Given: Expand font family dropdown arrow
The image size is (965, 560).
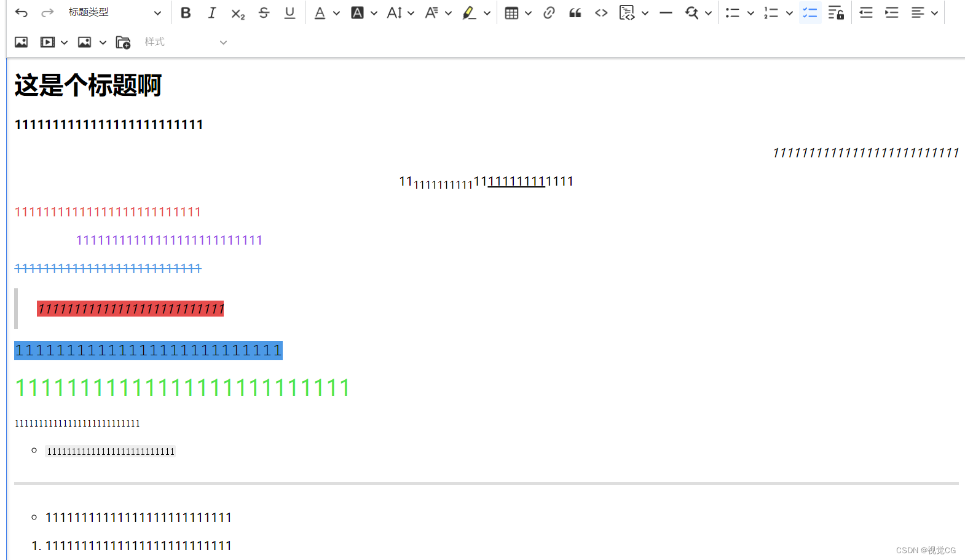Looking at the screenshot, I should 448,13.
